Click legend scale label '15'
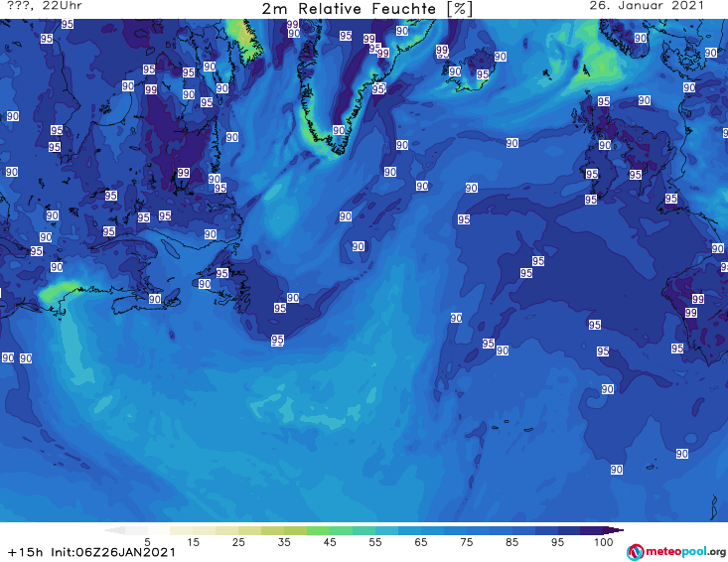Viewport: 728px width, 562px height. tap(193, 542)
